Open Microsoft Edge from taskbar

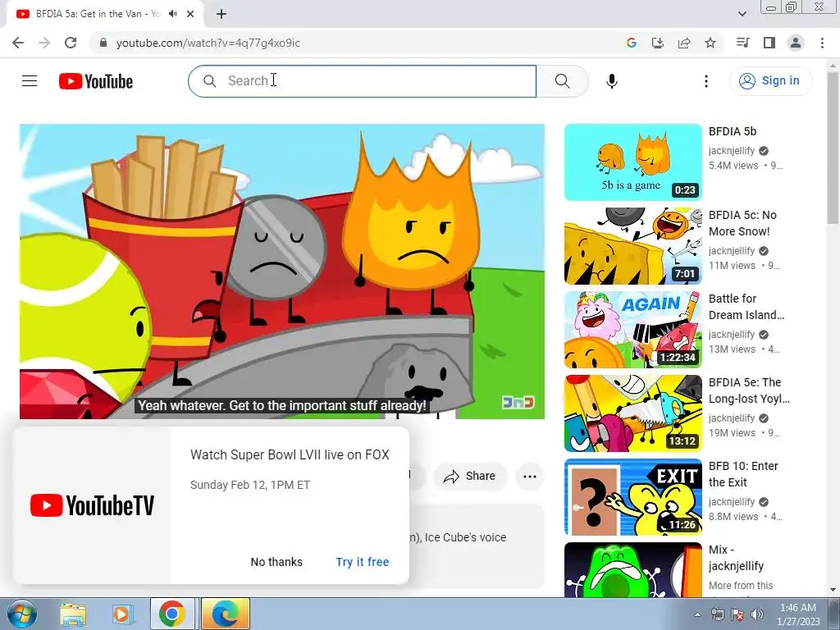point(226,614)
